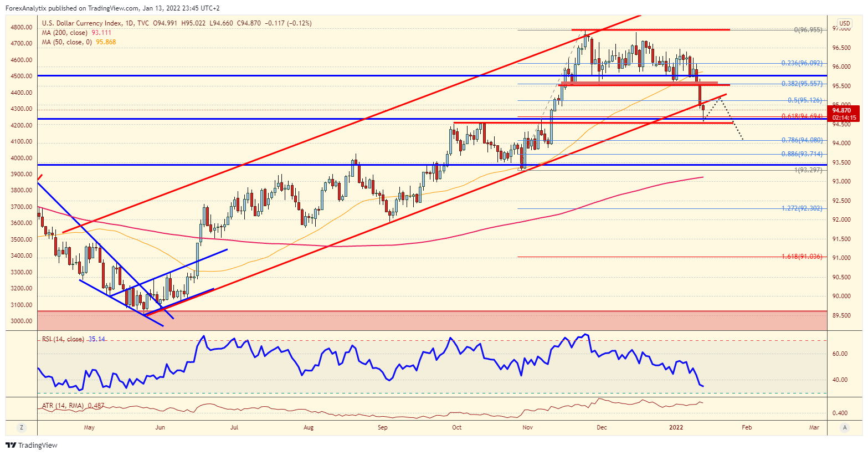The image size is (868, 455).
Task: Click the Feb label on time axis
Action: (746, 427)
